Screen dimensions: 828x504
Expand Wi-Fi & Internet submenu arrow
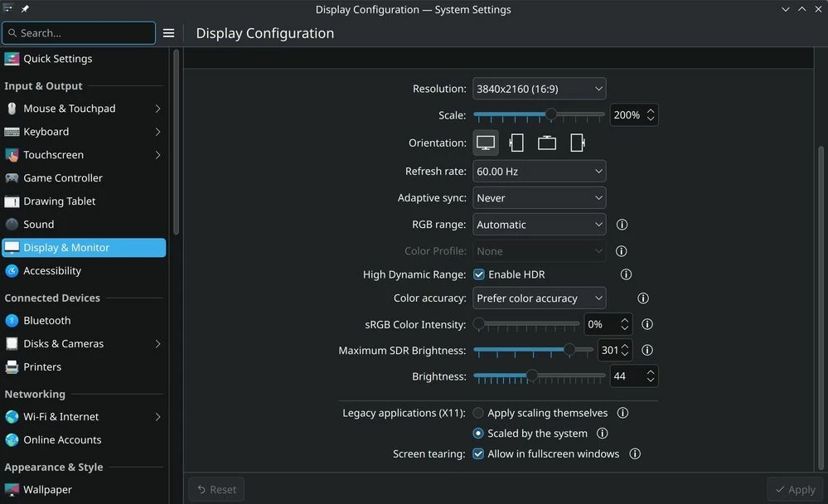click(x=157, y=416)
